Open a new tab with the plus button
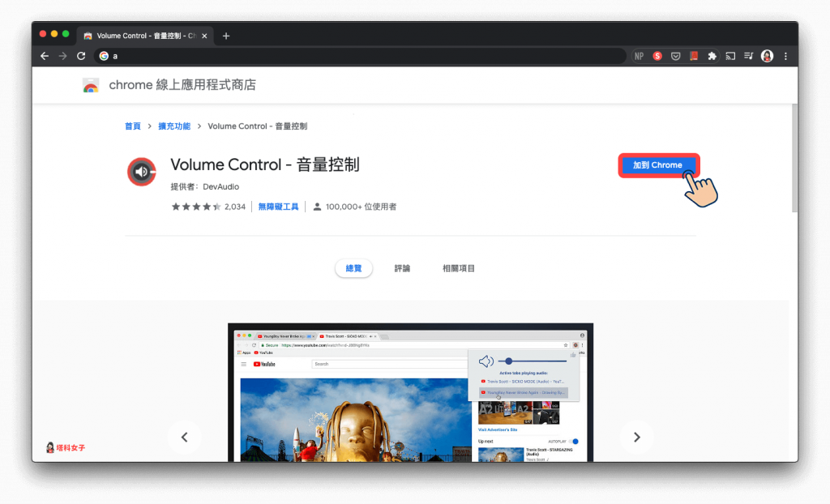The height and width of the screenshot is (504, 830). pyautogui.click(x=226, y=36)
